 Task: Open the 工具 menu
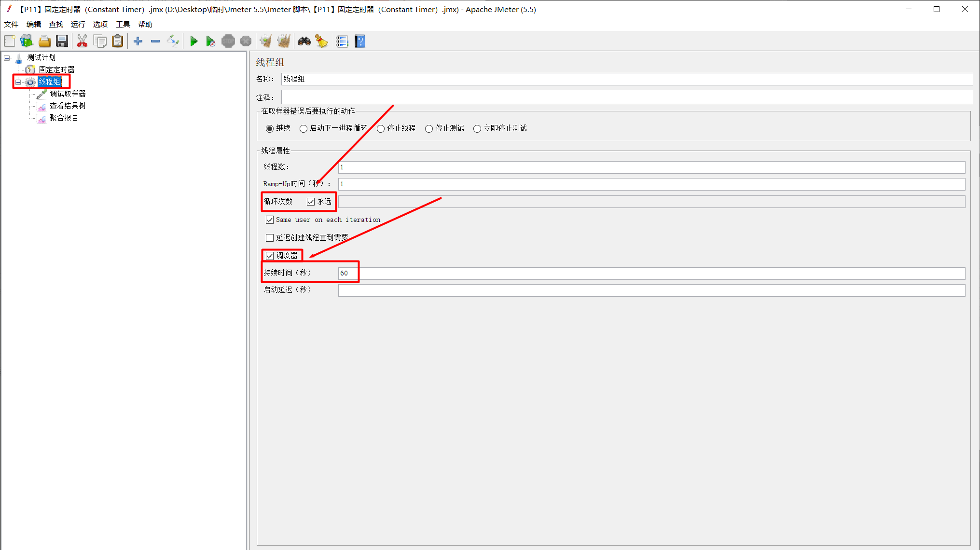point(123,24)
